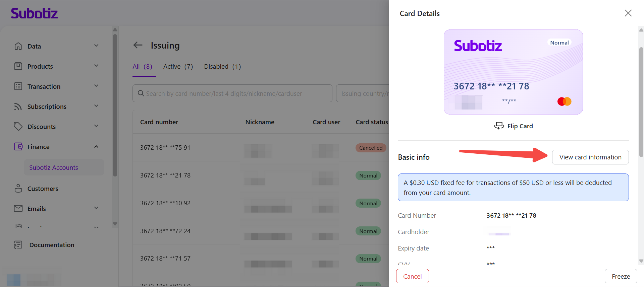Click the Discounts tag icon

coord(18,127)
